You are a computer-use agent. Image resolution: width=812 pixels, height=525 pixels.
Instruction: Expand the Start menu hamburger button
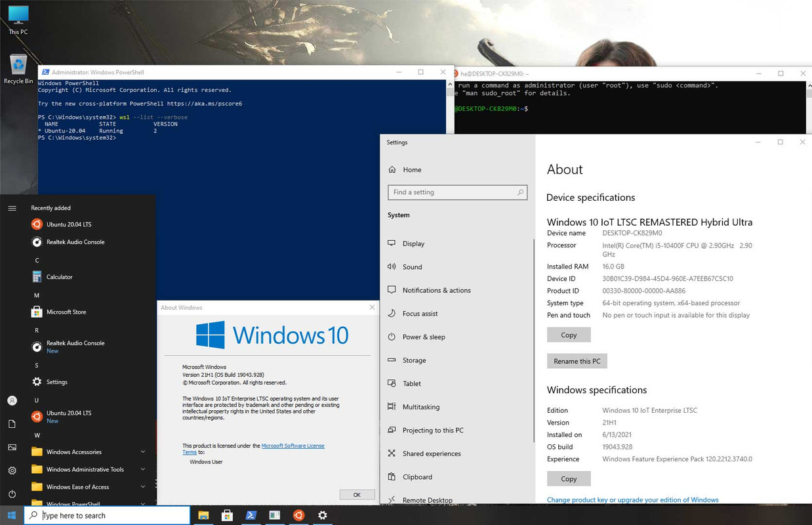pyautogui.click(x=12, y=208)
